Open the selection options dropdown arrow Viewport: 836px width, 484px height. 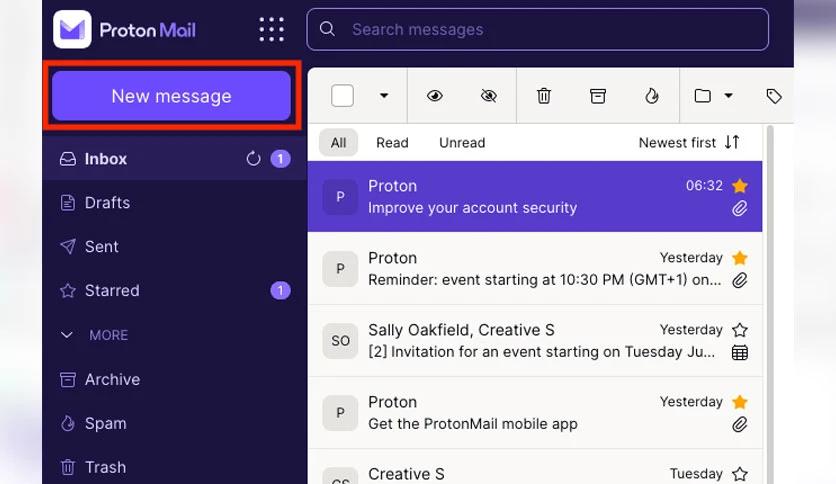(x=384, y=96)
